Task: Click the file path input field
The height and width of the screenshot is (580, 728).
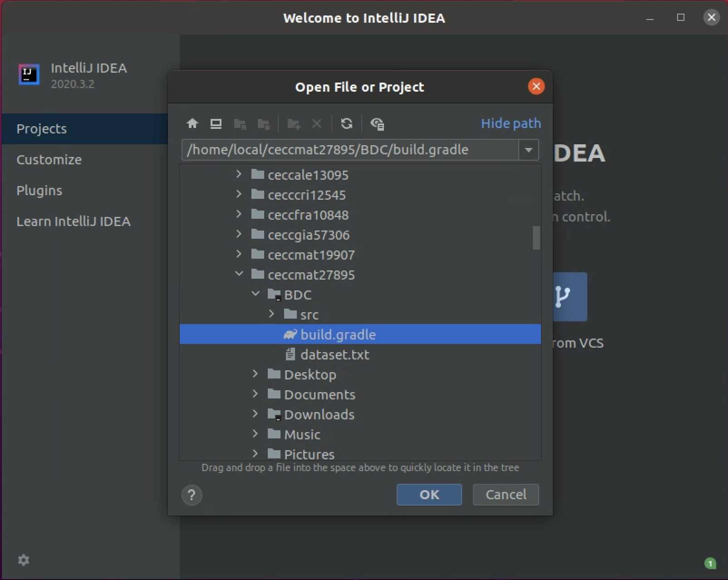Action: pyautogui.click(x=350, y=150)
